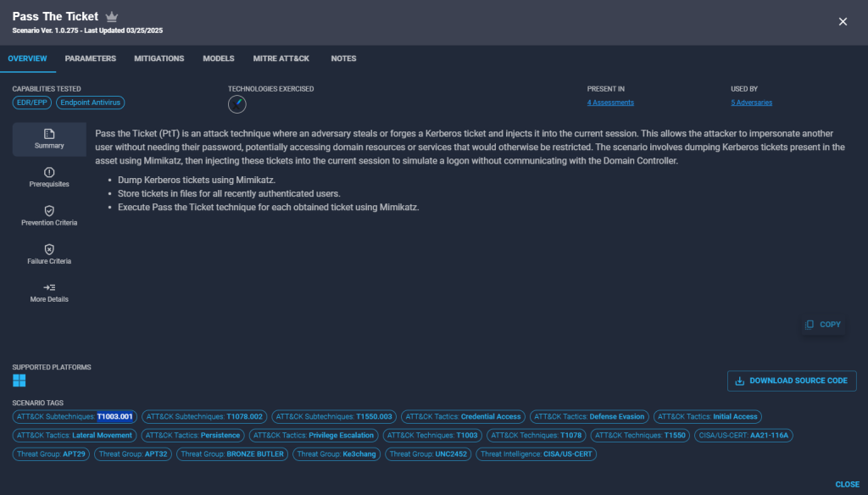Select the Threat Group APT29 tag
Viewport: 868px width, 495px height.
(50, 454)
